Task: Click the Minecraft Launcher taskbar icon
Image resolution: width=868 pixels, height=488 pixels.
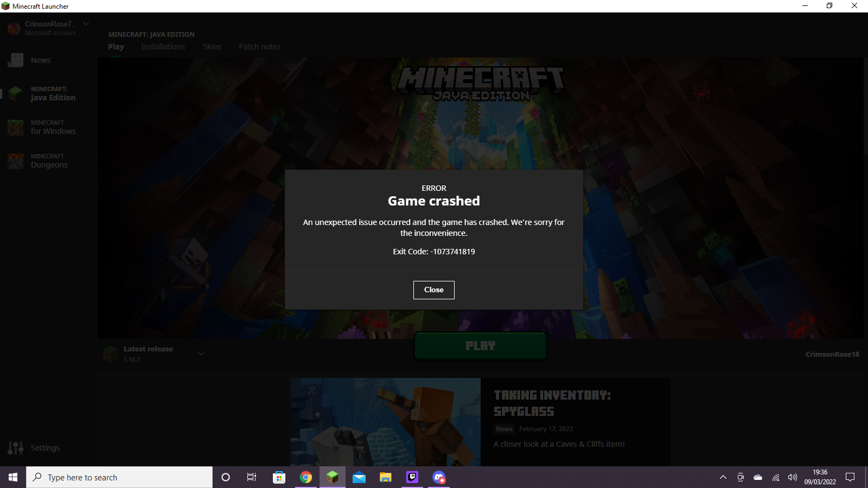Action: (x=333, y=477)
